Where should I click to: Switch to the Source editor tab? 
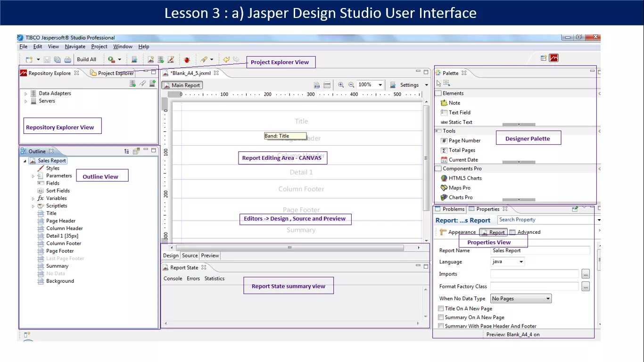(x=190, y=255)
